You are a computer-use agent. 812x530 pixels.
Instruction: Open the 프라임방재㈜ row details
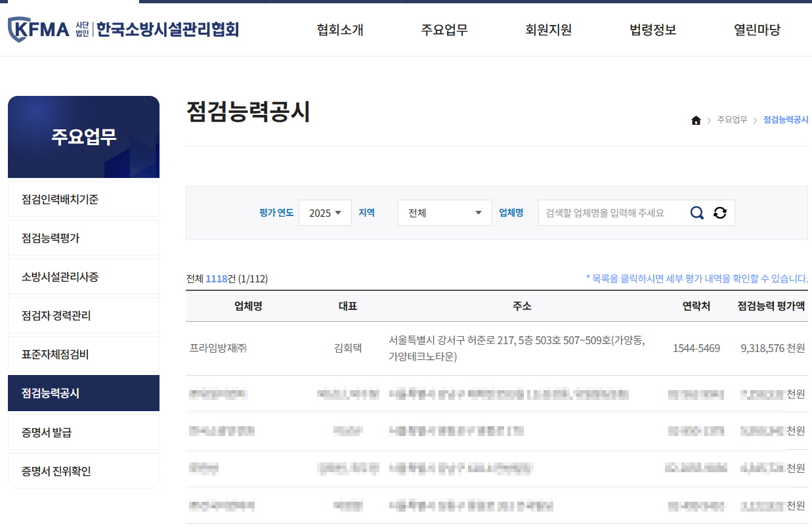(x=218, y=348)
